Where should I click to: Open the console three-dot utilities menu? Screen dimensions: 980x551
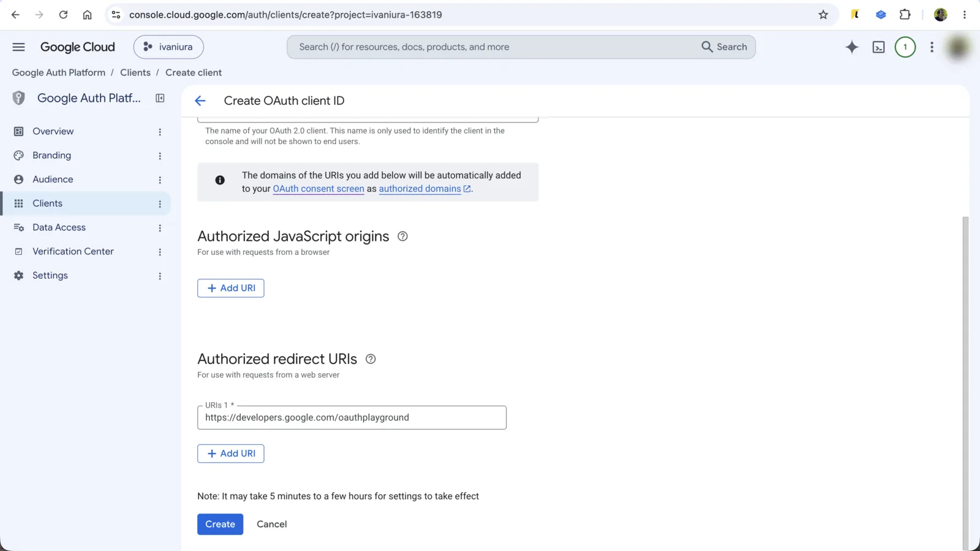pos(932,47)
